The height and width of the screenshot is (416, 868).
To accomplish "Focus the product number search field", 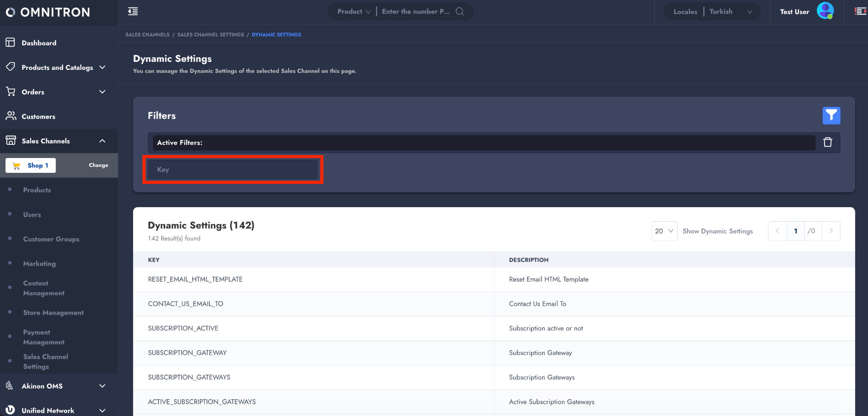I will 416,11.
